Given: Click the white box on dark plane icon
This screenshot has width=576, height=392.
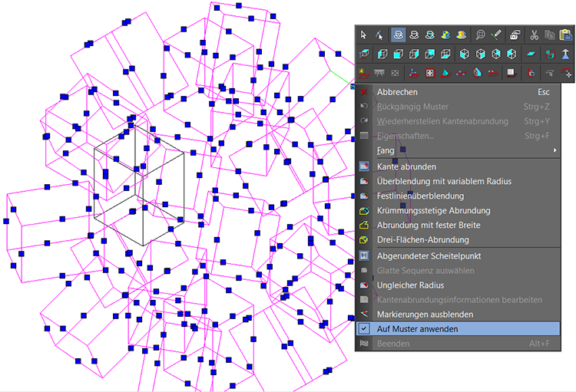Looking at the screenshot, I should pyautogui.click(x=511, y=73).
